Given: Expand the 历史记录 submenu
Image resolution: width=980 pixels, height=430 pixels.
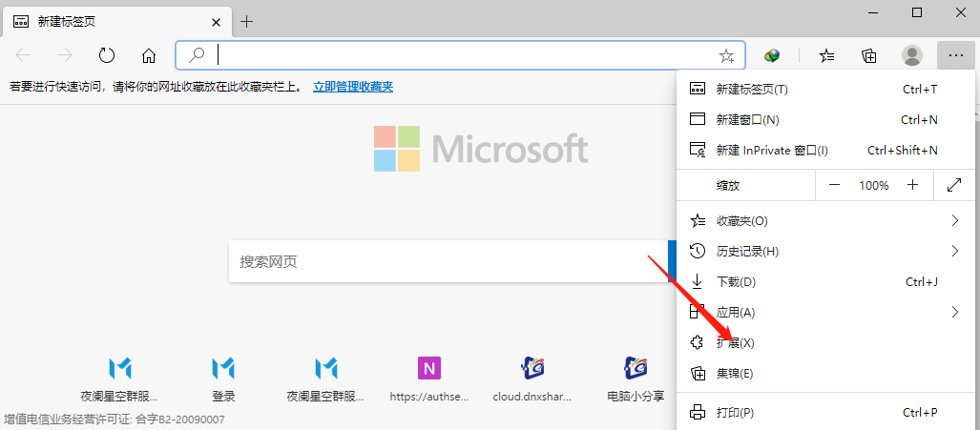Looking at the screenshot, I should click(954, 252).
